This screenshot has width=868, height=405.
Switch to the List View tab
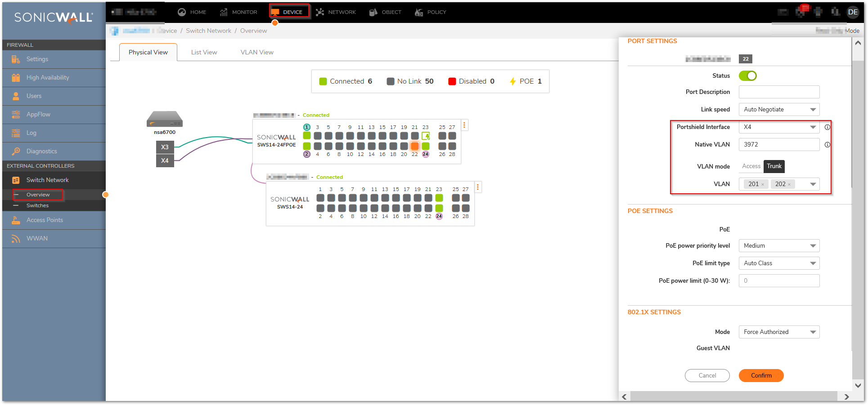[204, 53]
